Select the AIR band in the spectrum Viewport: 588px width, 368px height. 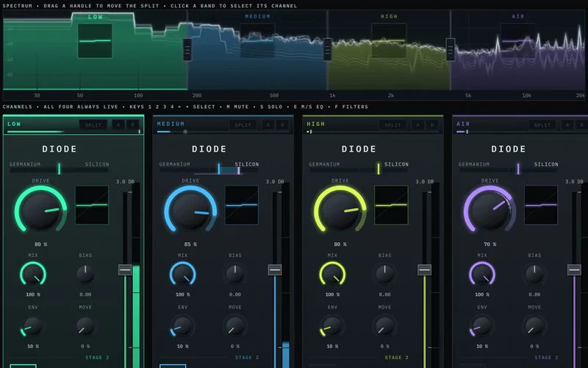click(517, 50)
